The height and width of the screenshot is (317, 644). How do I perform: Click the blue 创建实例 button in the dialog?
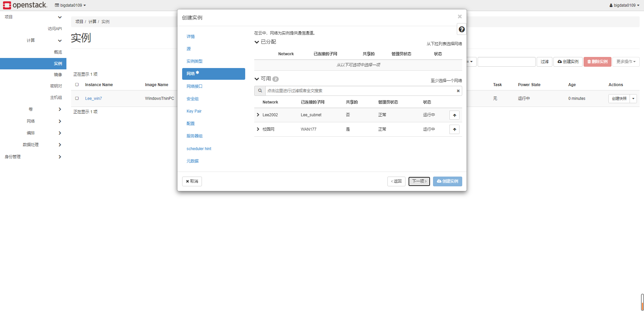click(447, 181)
